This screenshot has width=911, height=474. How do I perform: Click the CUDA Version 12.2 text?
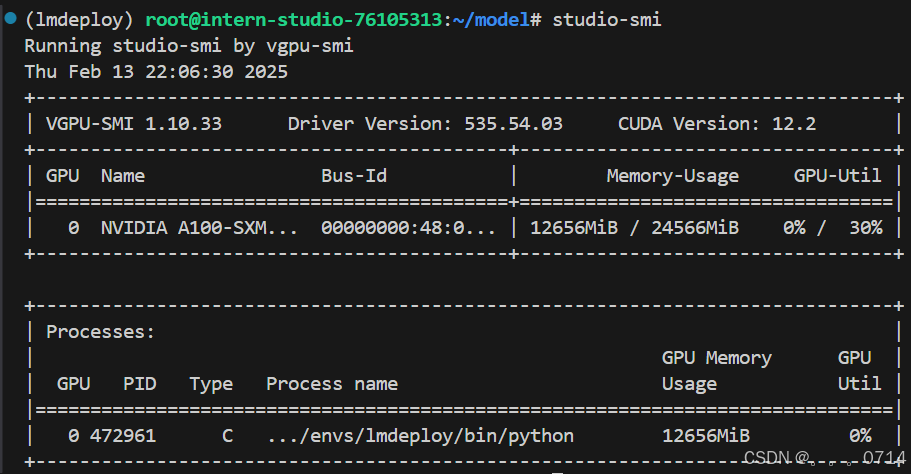point(717,124)
